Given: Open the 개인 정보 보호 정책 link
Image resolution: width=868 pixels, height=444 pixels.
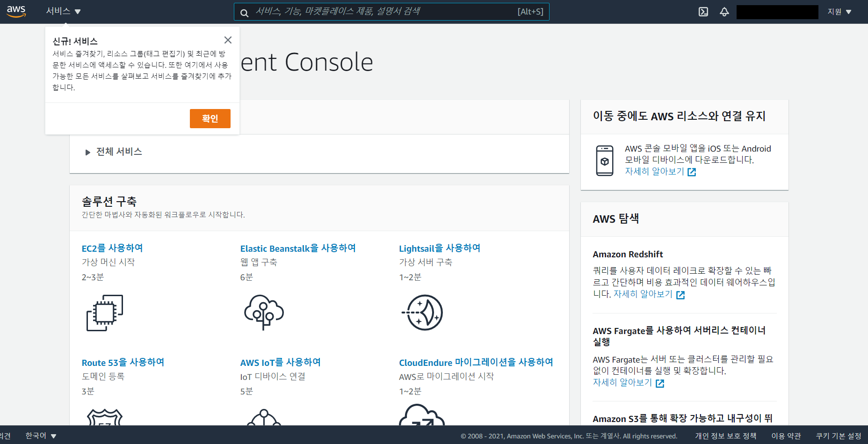Looking at the screenshot, I should [x=725, y=436].
